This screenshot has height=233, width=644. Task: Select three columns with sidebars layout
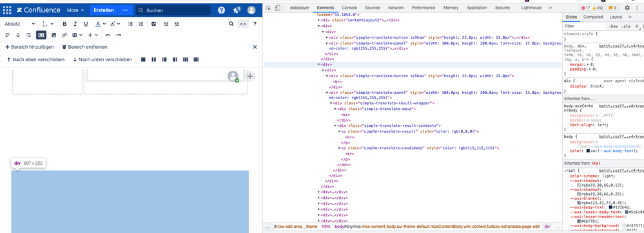click(196, 59)
